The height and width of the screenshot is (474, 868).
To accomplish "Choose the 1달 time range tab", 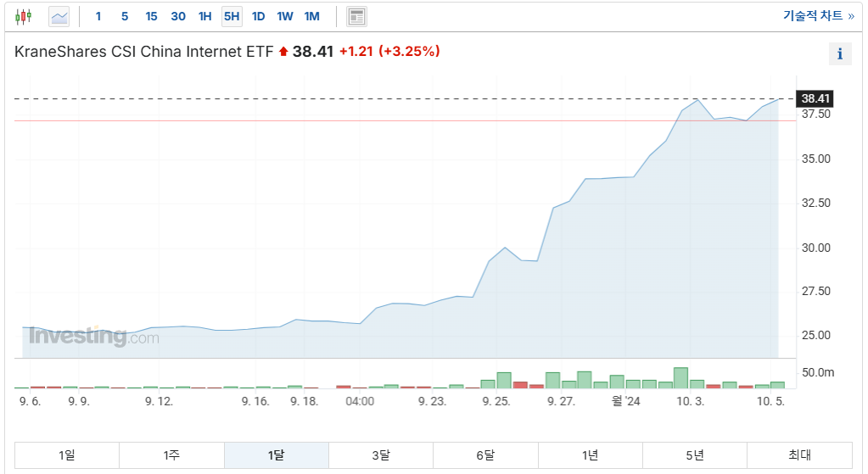I will 277,455.
